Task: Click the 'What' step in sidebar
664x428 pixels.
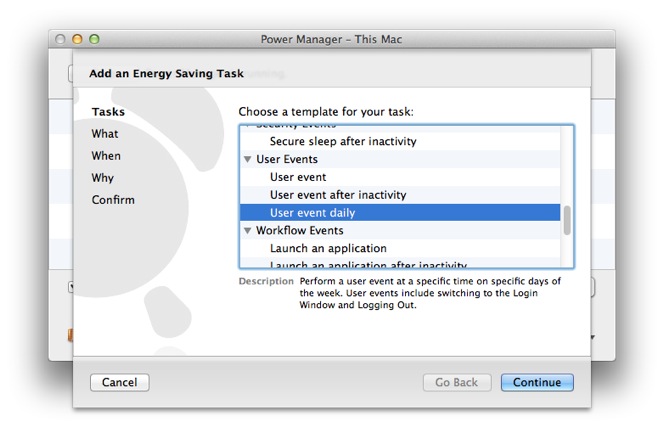Action: [x=105, y=134]
